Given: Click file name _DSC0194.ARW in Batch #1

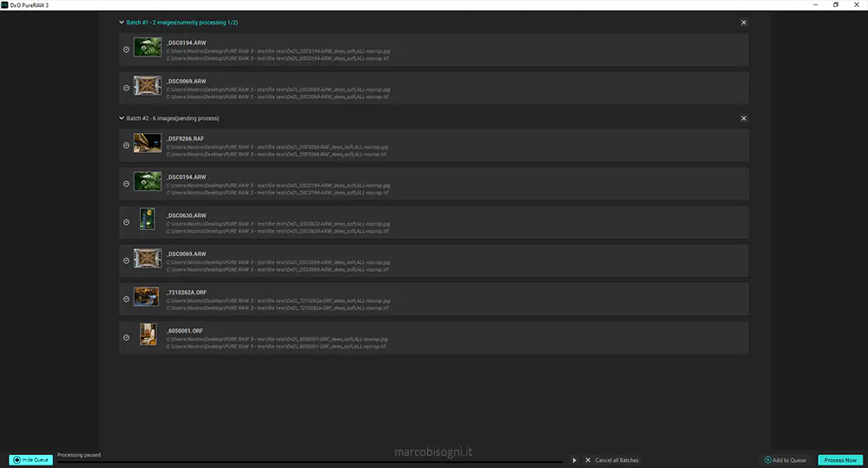Looking at the screenshot, I should tap(187, 43).
